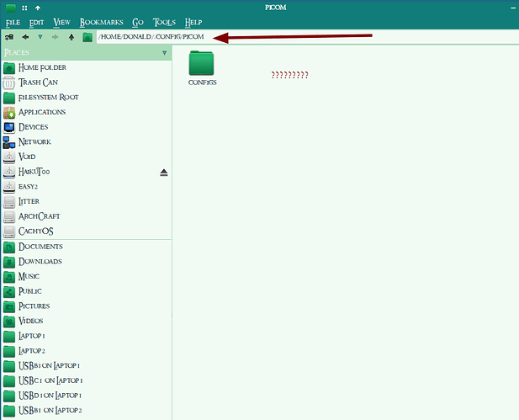Viewport: 519px width, 420px height.
Task: Eject the HaikuToo volume
Action: [x=164, y=172]
